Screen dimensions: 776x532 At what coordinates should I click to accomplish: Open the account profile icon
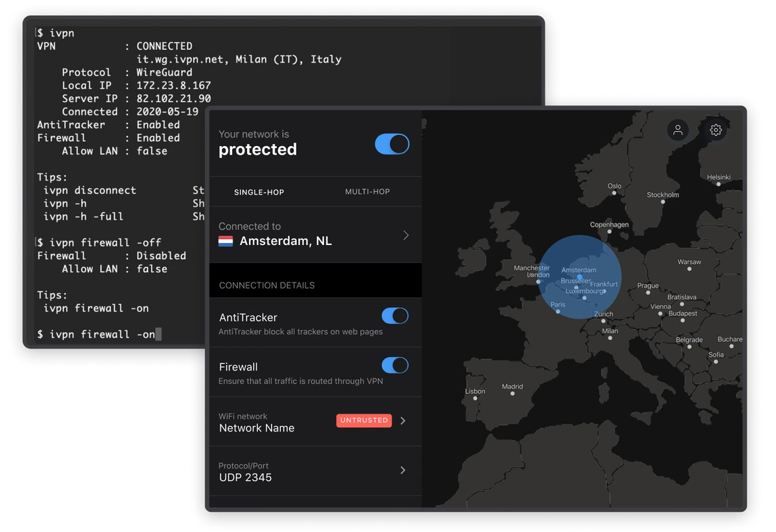(x=678, y=130)
